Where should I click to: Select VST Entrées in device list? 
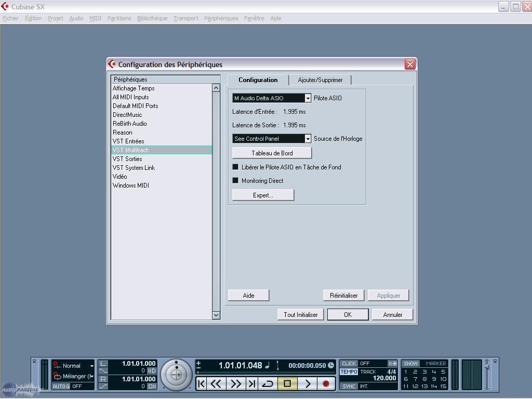(162, 141)
